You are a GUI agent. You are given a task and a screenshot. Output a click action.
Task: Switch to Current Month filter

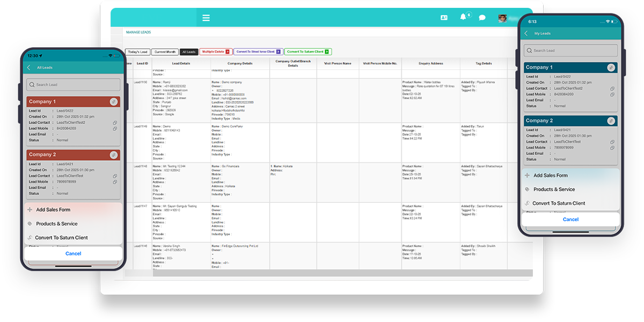164,52
